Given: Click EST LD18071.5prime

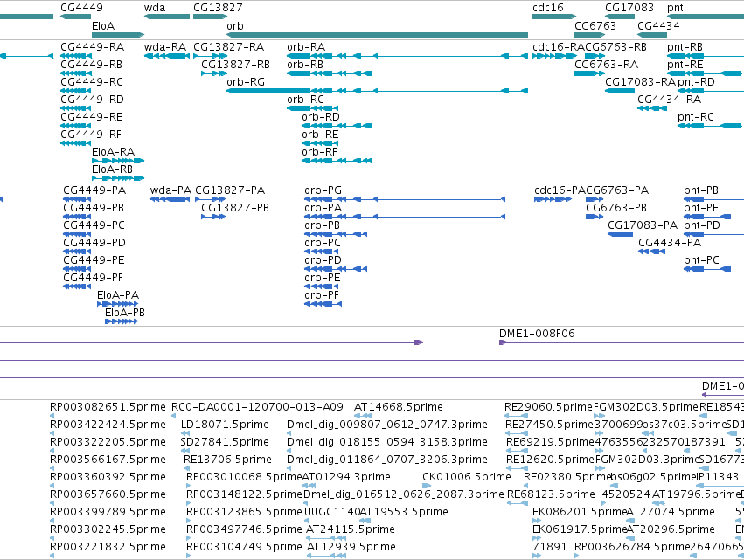Looking at the screenshot, I should coord(225,425).
